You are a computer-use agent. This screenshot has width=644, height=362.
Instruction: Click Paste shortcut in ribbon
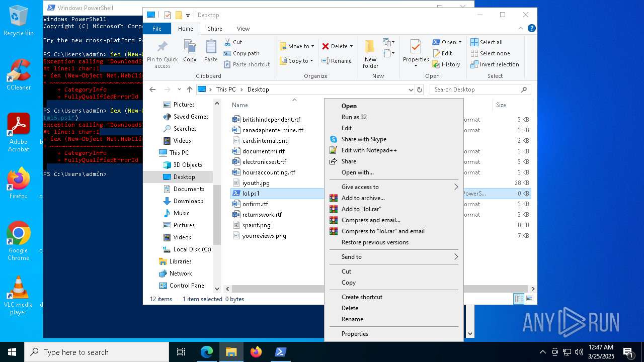tap(247, 64)
